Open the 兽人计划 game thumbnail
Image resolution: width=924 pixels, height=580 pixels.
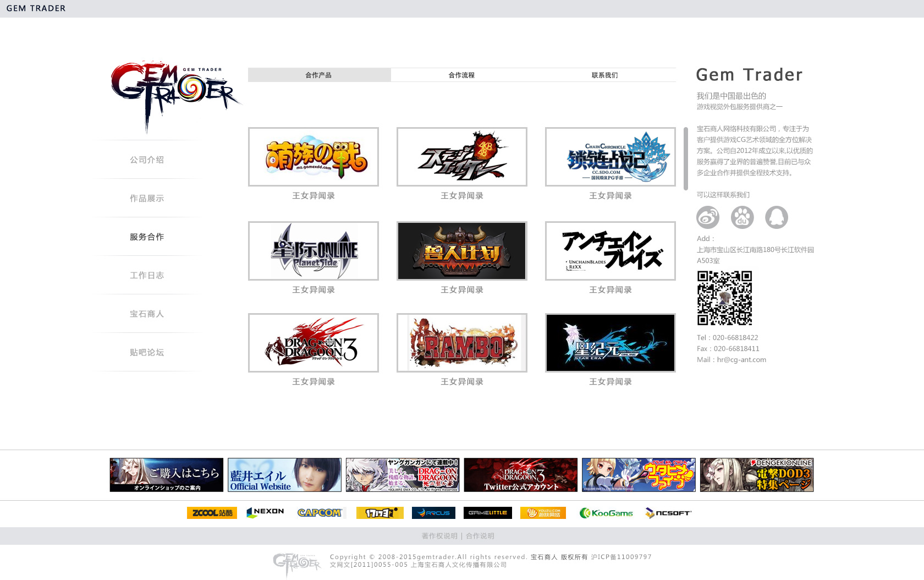coord(462,251)
